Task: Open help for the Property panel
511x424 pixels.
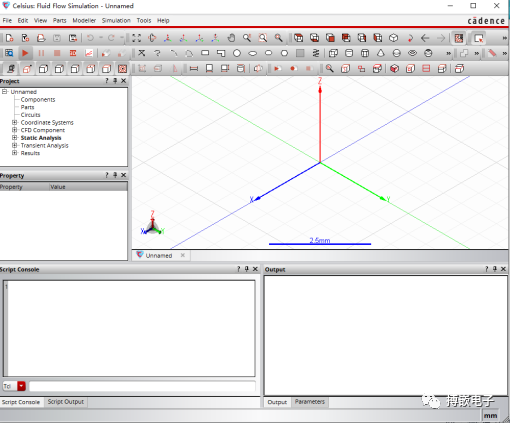Action: pos(107,175)
